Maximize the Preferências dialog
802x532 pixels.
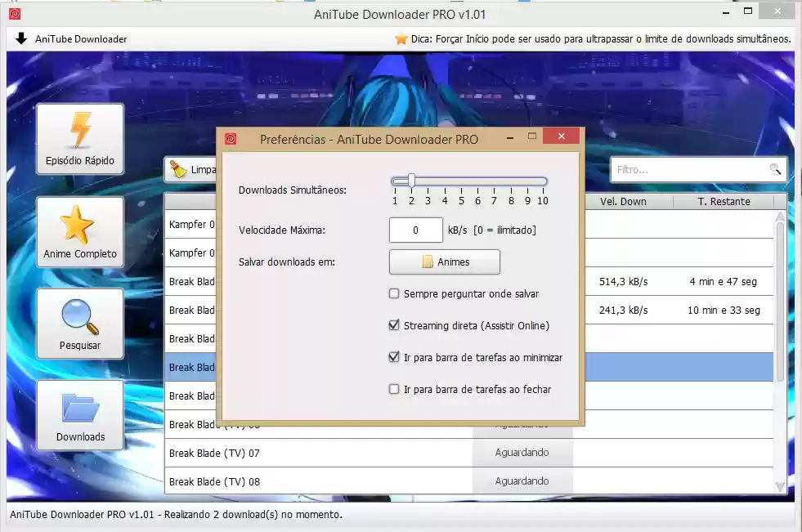coord(532,136)
